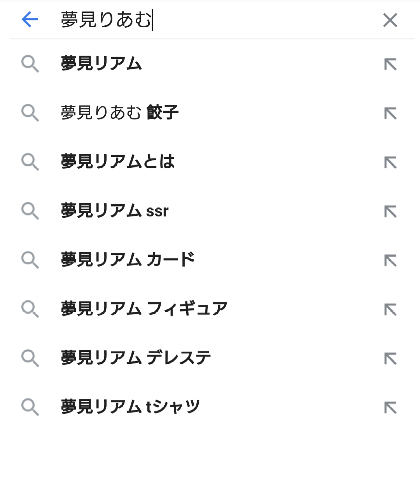Image resolution: width=420 pixels, height=504 pixels.
Task: Insert 夢見リアム into search box via arrow
Action: [390, 64]
